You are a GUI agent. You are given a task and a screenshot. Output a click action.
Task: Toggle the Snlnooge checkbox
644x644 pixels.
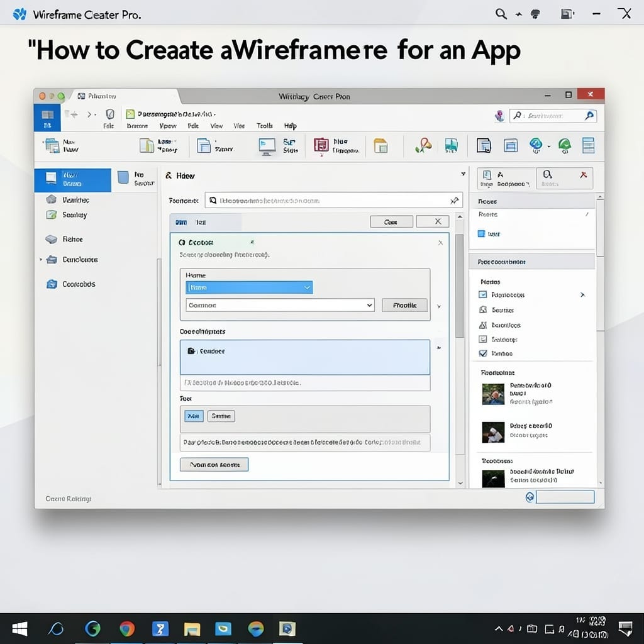(x=483, y=339)
